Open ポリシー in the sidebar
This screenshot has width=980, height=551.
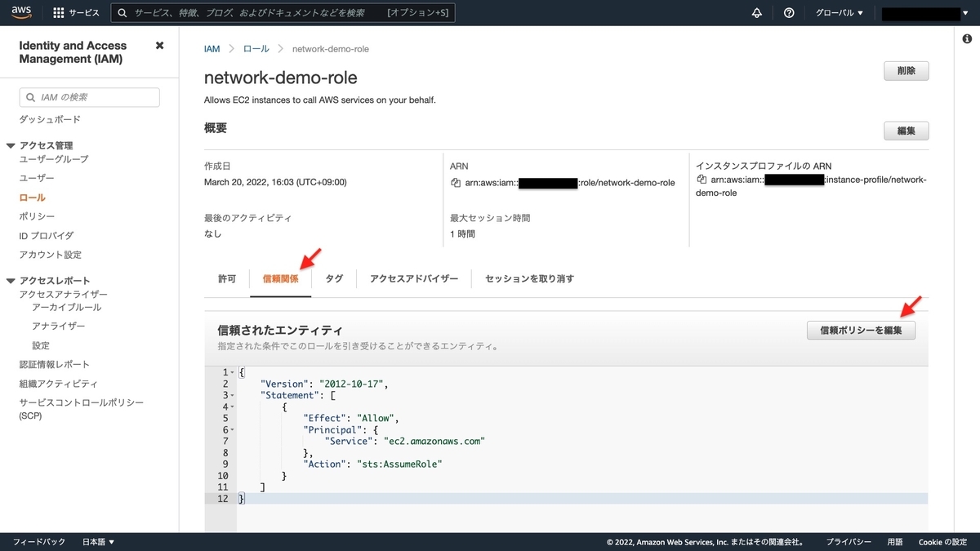[x=37, y=216]
